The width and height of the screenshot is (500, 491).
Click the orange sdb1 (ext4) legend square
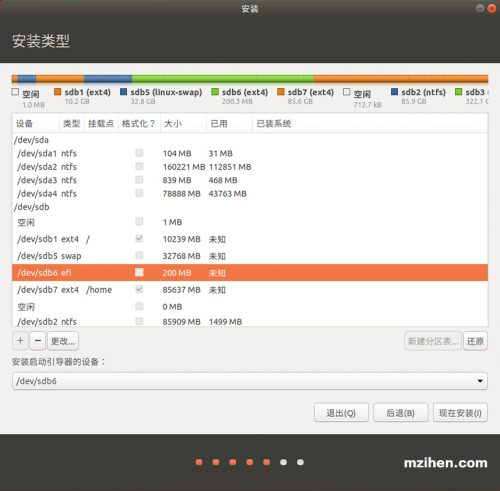coord(58,92)
